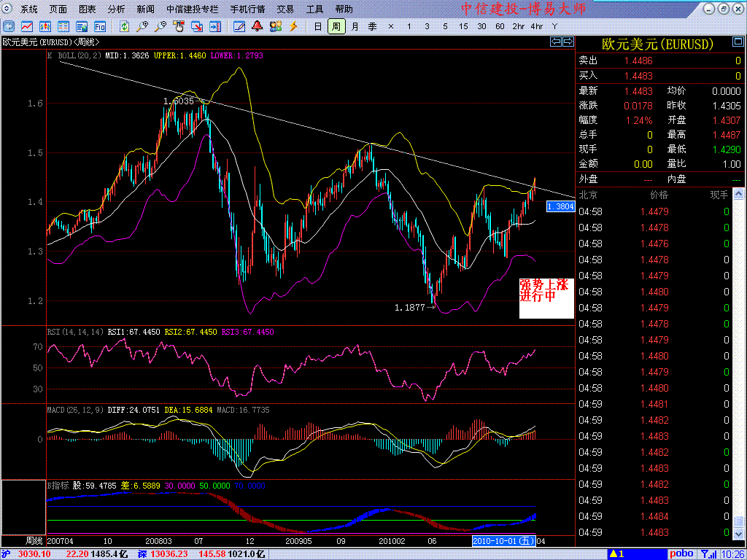747x560 pixels.
Task: Click the lightning bolt quick trade icon
Action: pos(293,26)
